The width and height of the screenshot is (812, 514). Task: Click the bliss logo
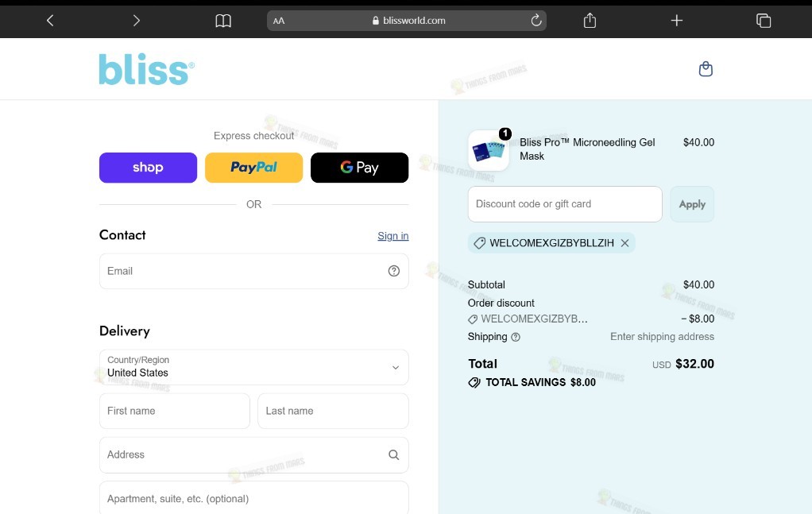[x=146, y=69]
